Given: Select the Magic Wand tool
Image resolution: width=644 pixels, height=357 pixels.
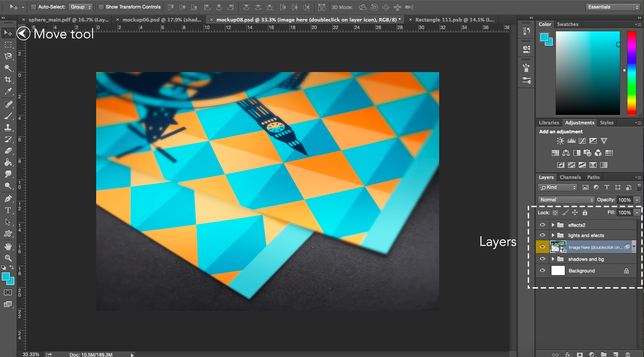Looking at the screenshot, I should (8, 68).
